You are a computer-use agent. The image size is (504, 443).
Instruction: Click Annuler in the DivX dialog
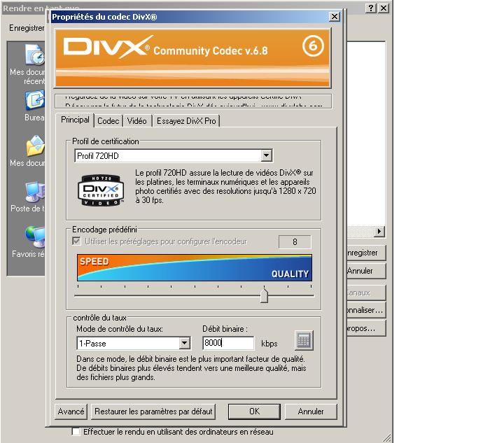pyautogui.click(x=311, y=412)
